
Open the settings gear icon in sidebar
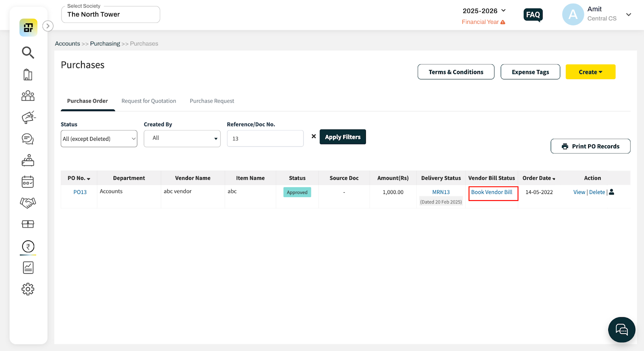(28, 289)
